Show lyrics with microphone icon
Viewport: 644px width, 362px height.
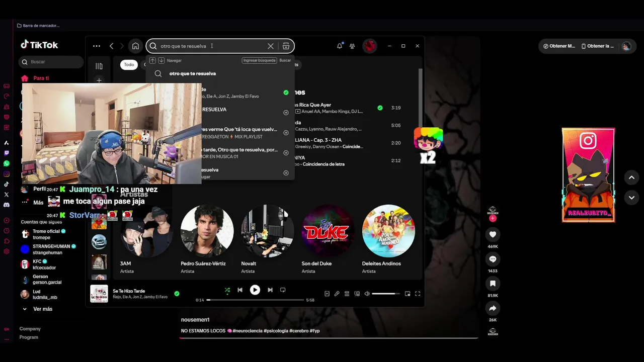tap(337, 294)
